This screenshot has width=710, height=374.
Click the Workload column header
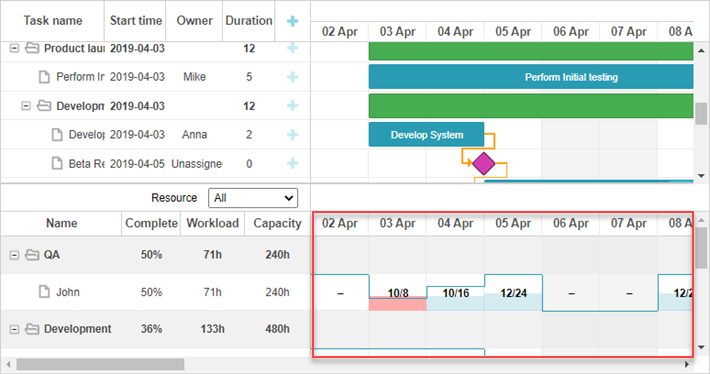click(213, 223)
